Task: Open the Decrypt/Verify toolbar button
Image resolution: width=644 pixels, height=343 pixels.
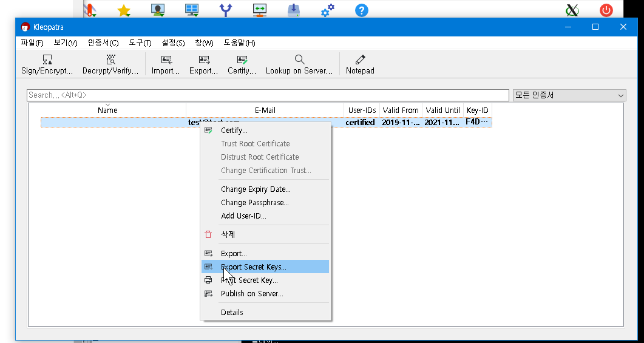Action: coord(110,64)
